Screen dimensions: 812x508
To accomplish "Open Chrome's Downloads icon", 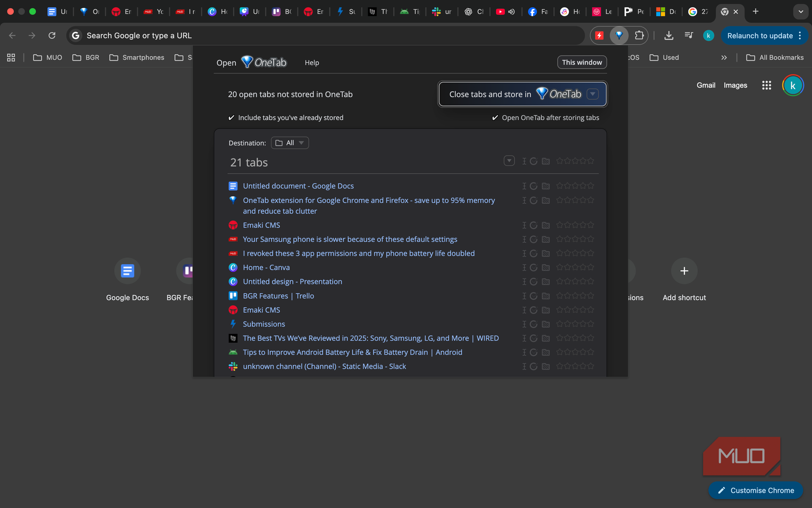I will click(669, 35).
